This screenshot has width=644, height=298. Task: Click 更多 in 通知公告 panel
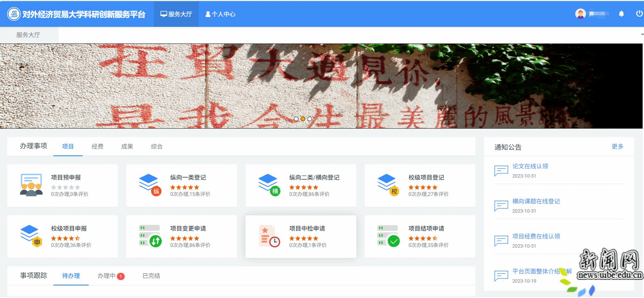[x=617, y=147]
